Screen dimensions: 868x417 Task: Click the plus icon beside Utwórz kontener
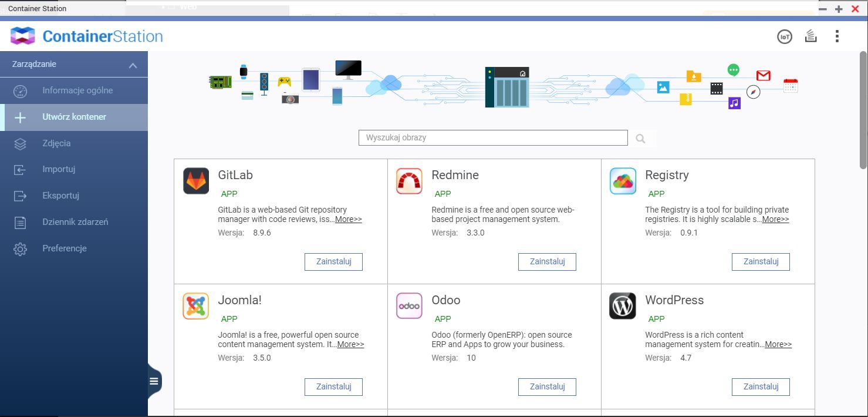pyautogui.click(x=20, y=117)
